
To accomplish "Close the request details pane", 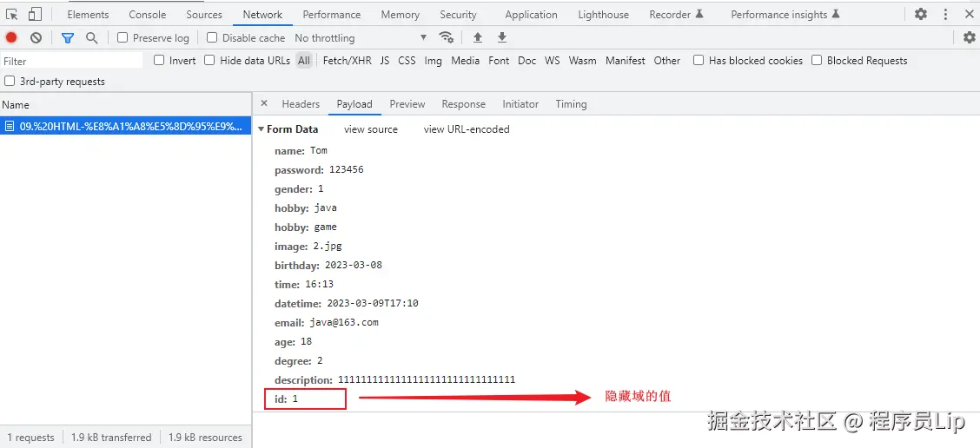I will (264, 103).
